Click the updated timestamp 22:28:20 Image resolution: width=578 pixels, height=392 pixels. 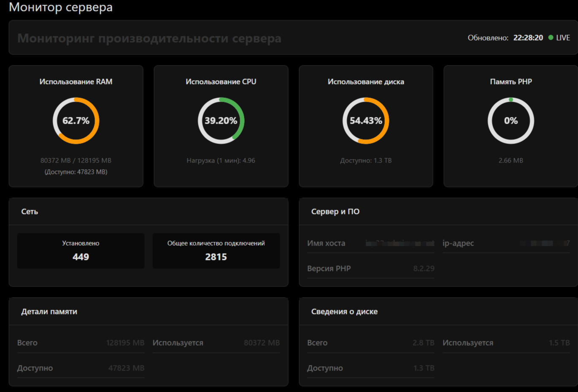click(528, 38)
